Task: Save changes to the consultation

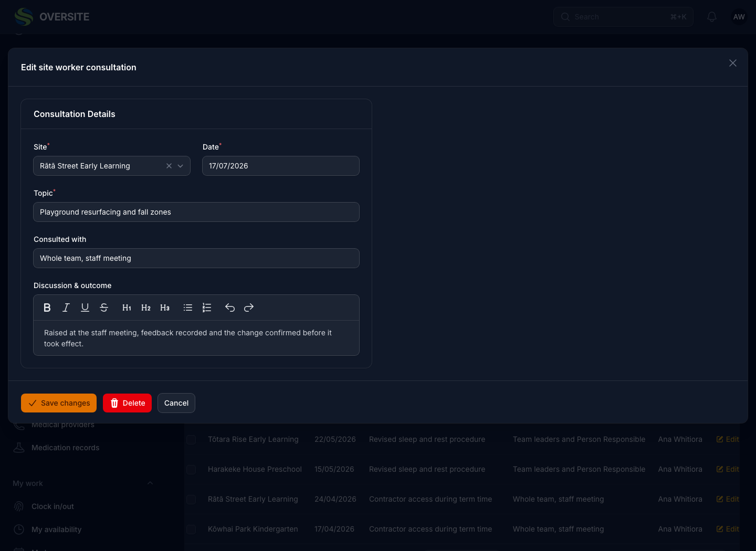Action: tap(59, 403)
